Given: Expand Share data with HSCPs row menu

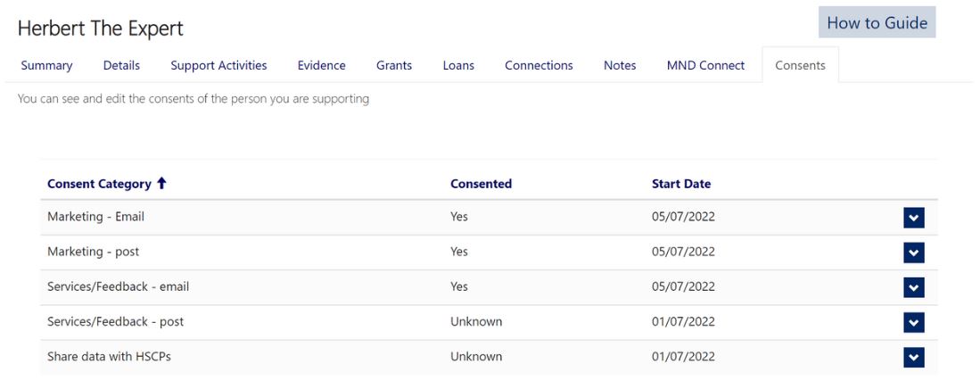Looking at the screenshot, I should point(913,358).
